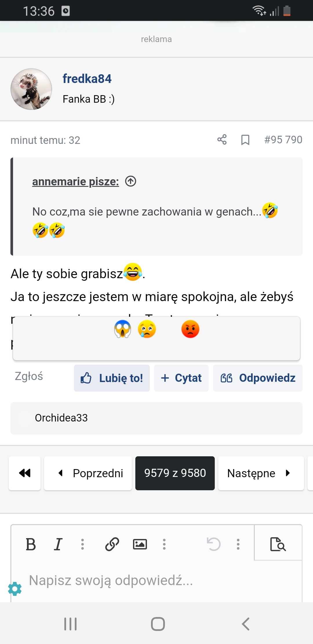Click the teal settings gear
313x644 pixels.
click(15, 589)
